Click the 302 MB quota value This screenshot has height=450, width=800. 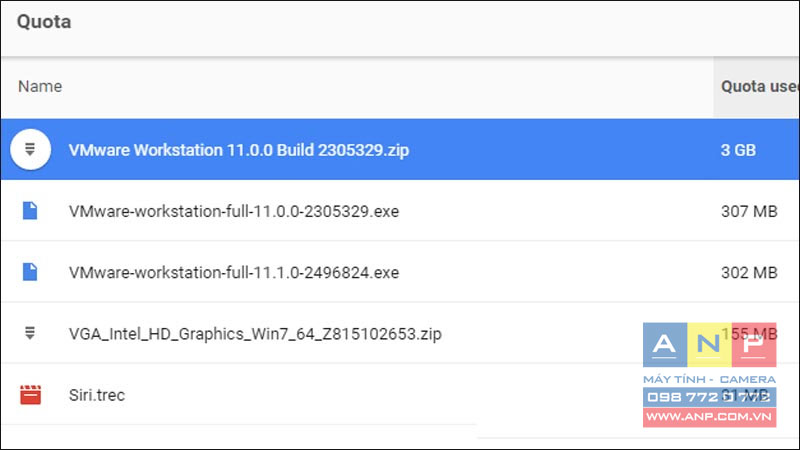tap(749, 272)
